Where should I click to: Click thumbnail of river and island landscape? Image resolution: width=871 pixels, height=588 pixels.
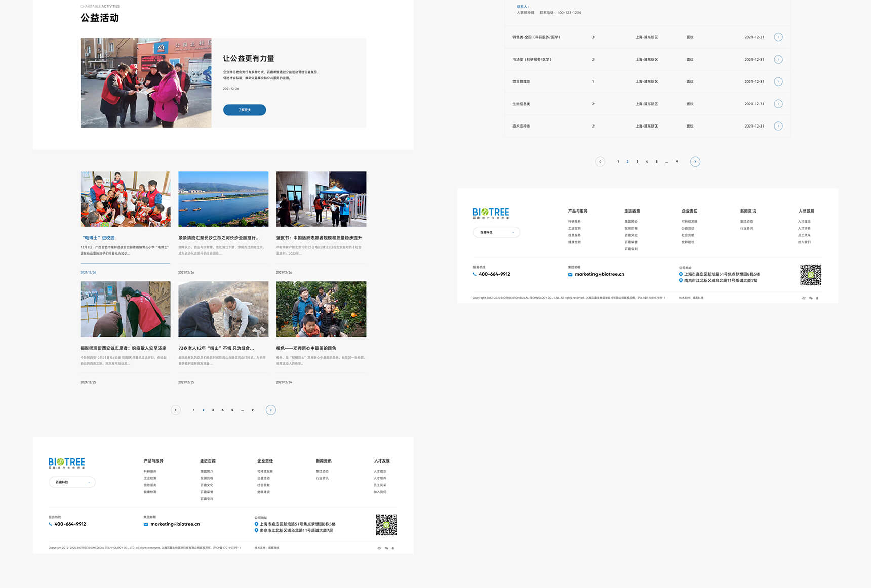coord(223,199)
